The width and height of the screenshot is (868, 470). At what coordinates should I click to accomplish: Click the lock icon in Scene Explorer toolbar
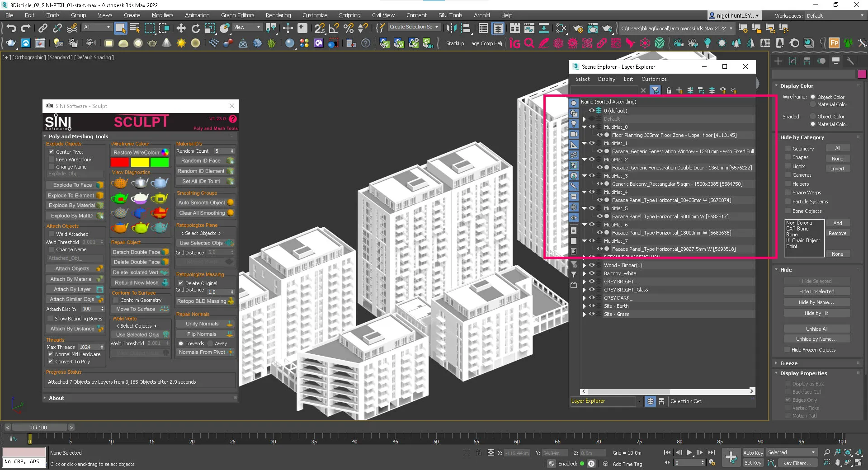(669, 90)
